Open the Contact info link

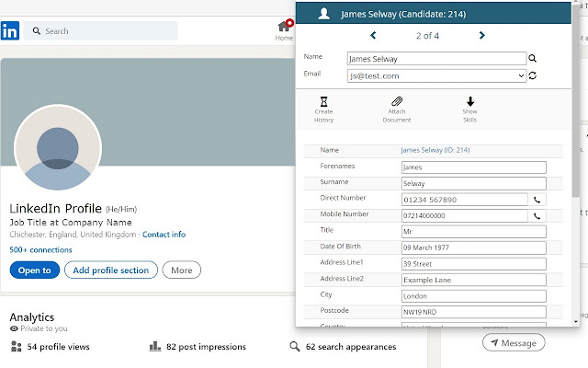(164, 235)
